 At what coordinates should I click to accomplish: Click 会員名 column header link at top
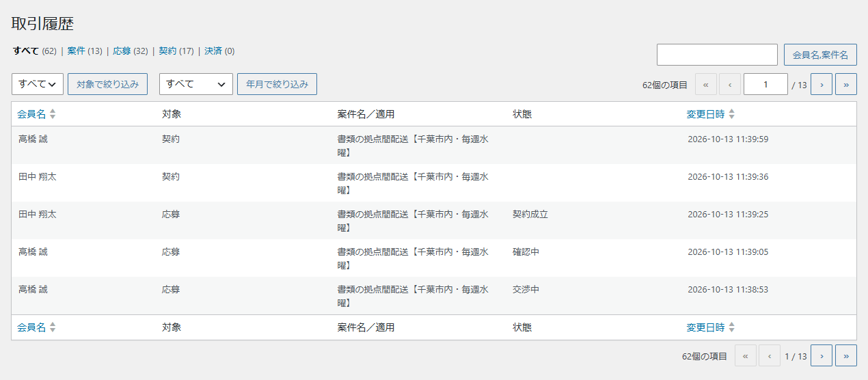point(31,114)
